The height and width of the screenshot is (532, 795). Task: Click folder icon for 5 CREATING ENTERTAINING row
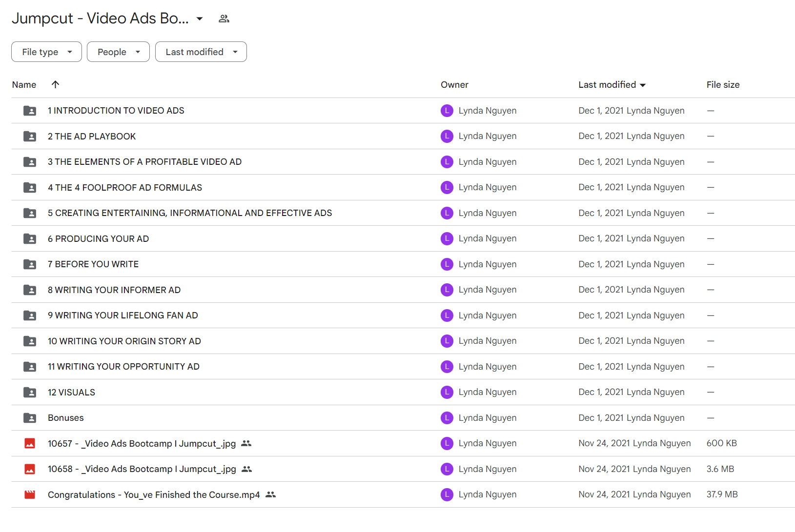[30, 213]
